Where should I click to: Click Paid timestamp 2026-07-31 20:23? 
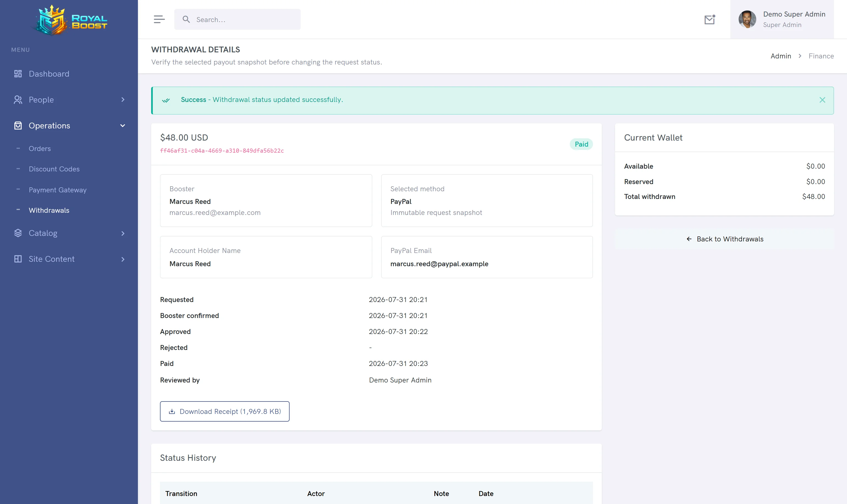[x=398, y=363]
